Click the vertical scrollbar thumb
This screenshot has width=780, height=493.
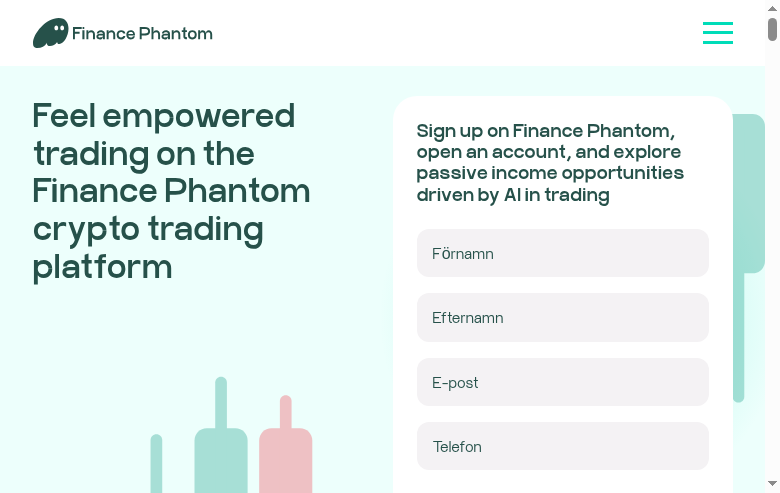point(773,29)
